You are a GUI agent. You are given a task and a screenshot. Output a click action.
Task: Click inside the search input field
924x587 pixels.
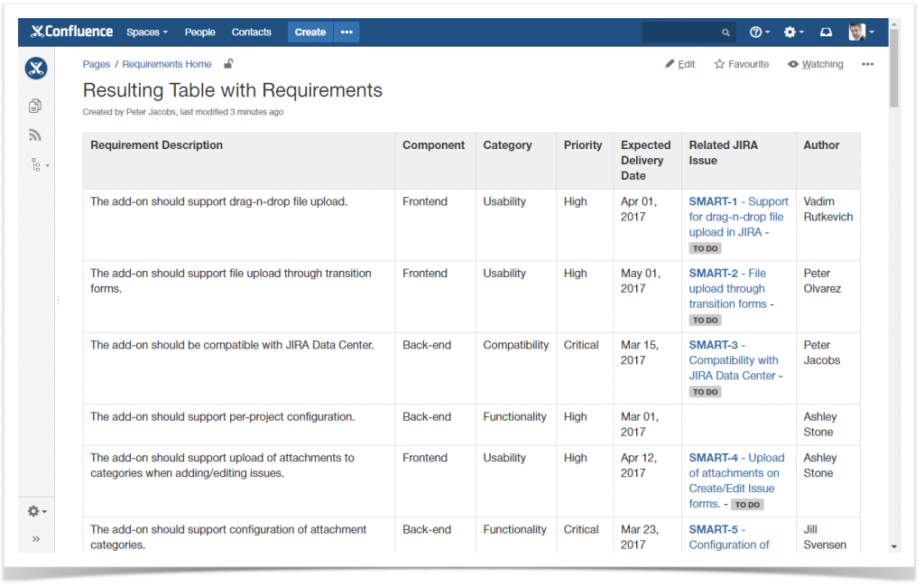[x=681, y=32]
